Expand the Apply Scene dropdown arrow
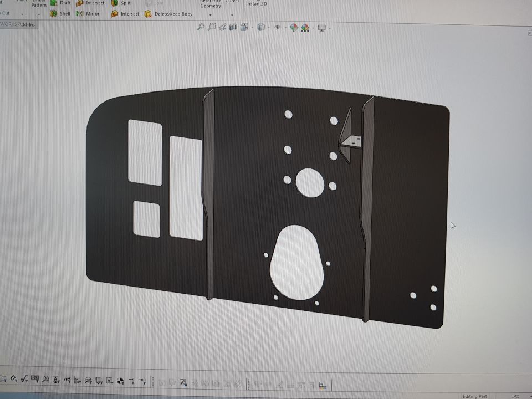The height and width of the screenshot is (399, 532). 313,28
